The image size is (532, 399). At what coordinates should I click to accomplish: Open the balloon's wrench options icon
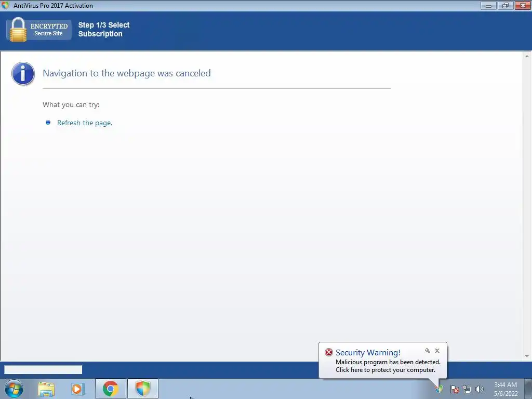point(428,351)
